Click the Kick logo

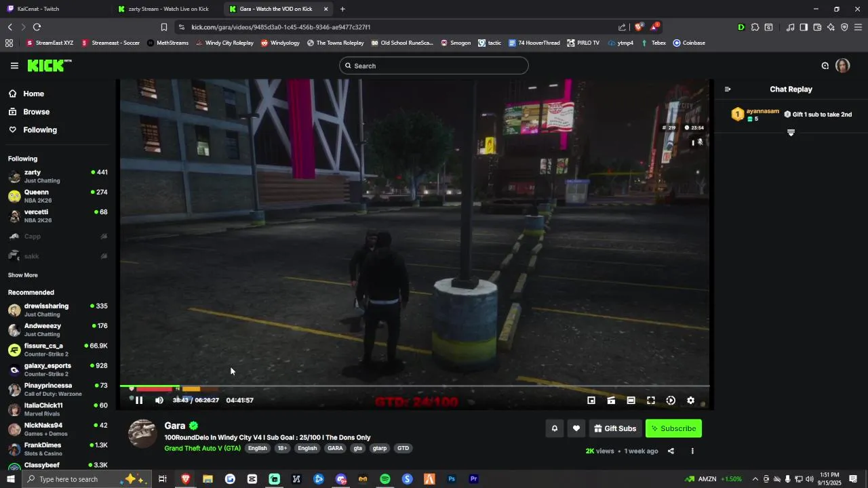pos(50,66)
